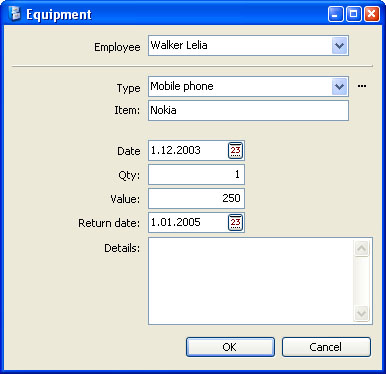
Task: Click the Qty: label
Action: tap(129, 175)
